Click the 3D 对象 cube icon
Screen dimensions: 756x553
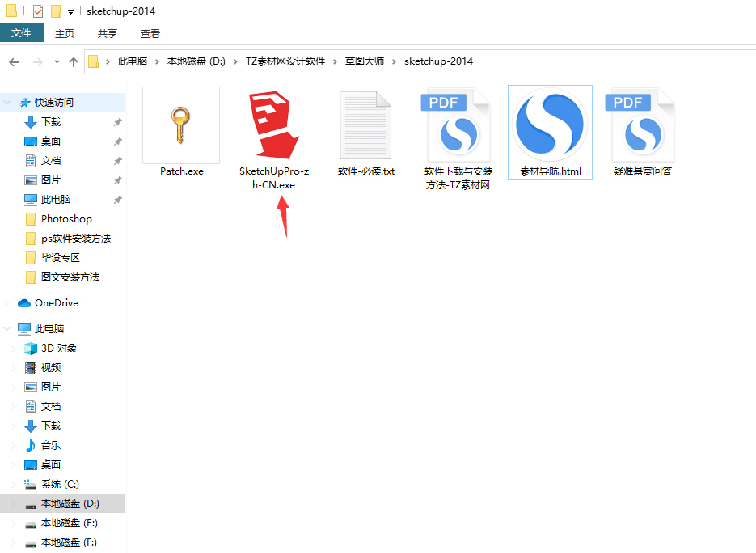pyautogui.click(x=31, y=348)
